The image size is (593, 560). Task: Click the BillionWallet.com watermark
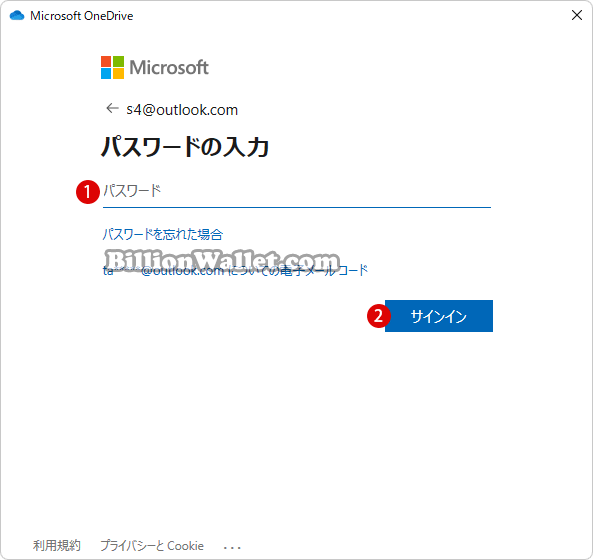pos(222,260)
